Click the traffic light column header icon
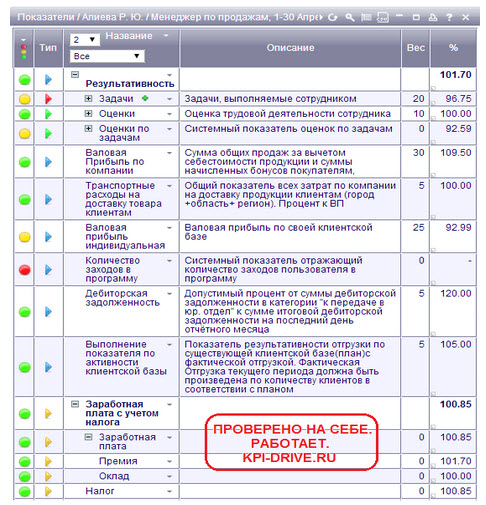The image size is (486, 505). pyautogui.click(x=23, y=52)
